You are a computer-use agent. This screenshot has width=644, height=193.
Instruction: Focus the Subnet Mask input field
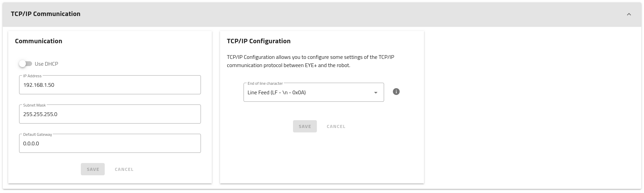[x=110, y=114]
